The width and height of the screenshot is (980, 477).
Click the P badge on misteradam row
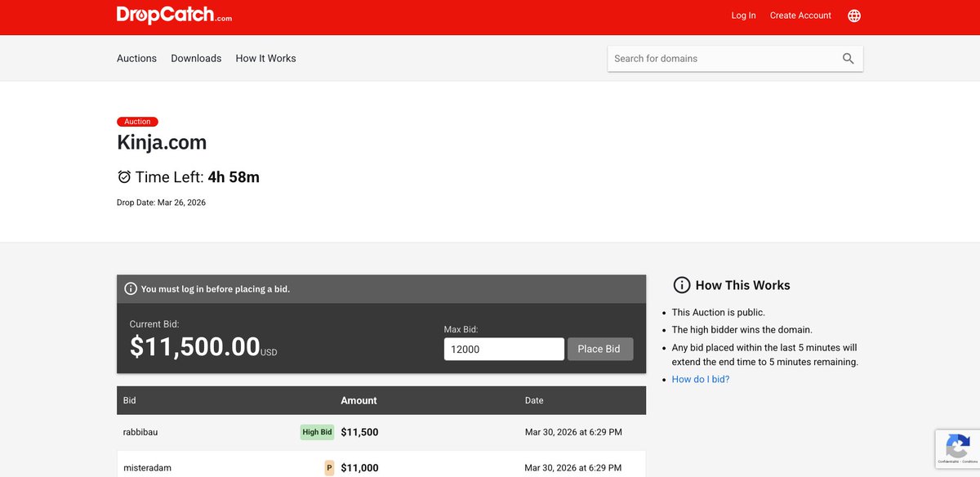click(330, 468)
